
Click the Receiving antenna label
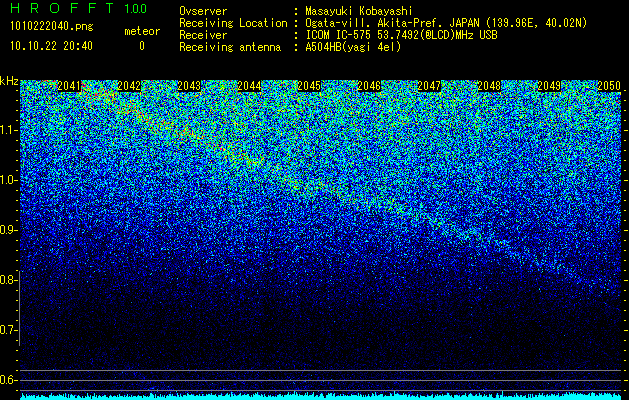[x=230, y=47]
